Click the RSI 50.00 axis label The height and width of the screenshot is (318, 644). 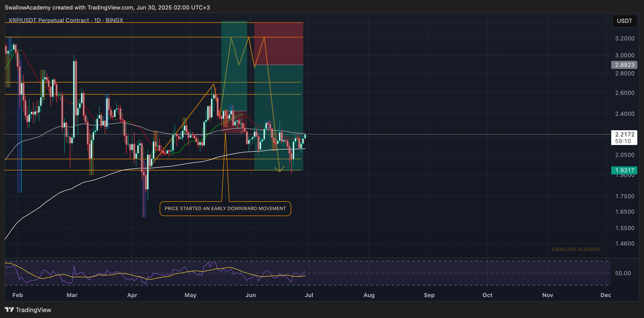click(623, 273)
